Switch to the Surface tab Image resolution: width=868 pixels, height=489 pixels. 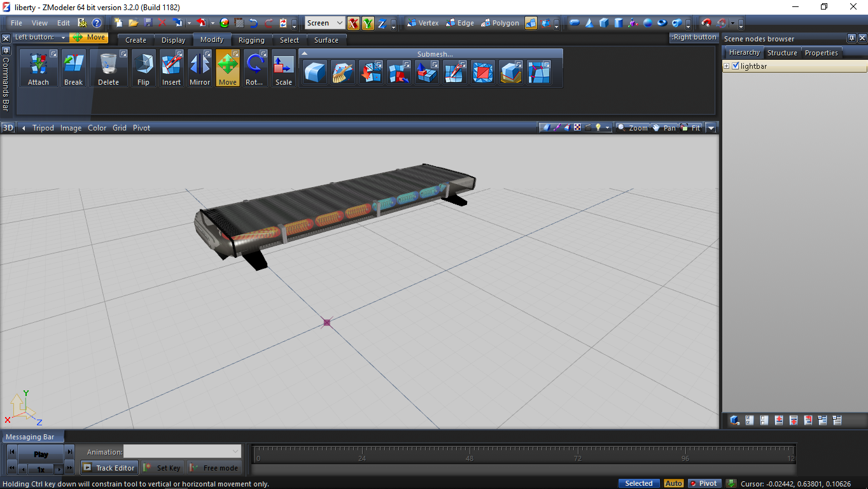click(326, 40)
